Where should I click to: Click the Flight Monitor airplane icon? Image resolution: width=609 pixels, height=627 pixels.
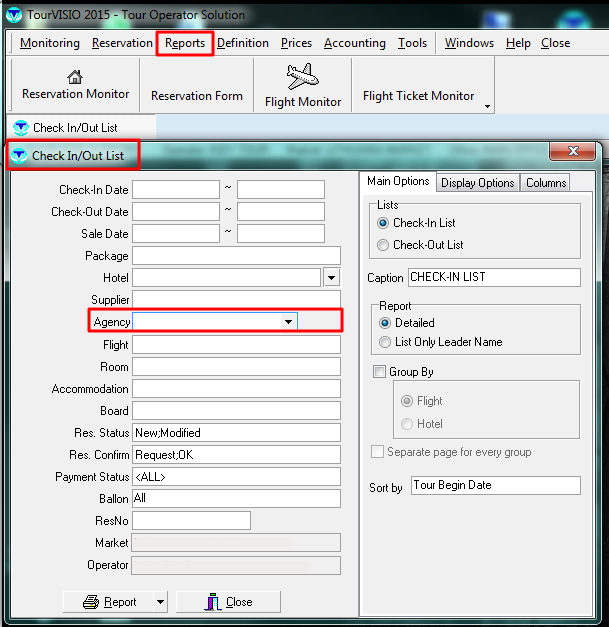pos(302,76)
